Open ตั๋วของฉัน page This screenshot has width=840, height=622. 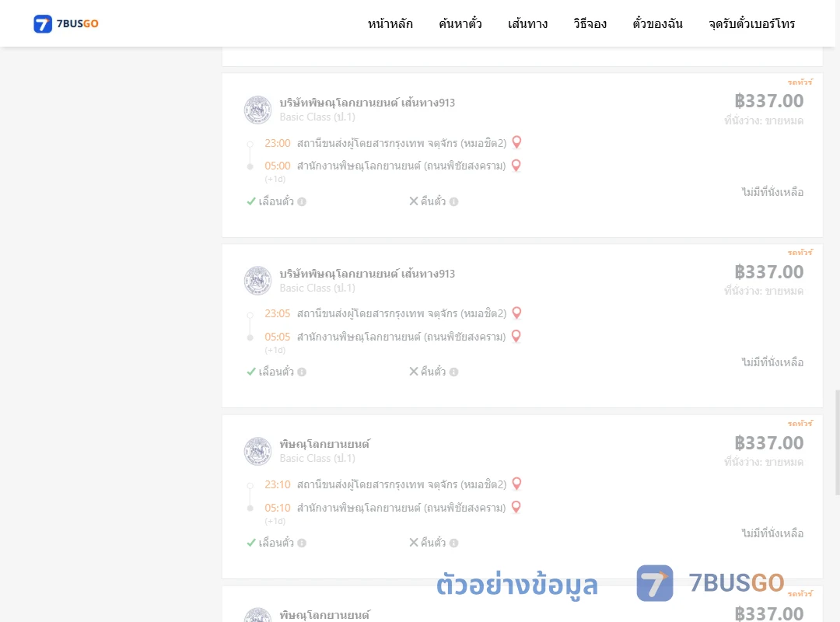(x=657, y=23)
